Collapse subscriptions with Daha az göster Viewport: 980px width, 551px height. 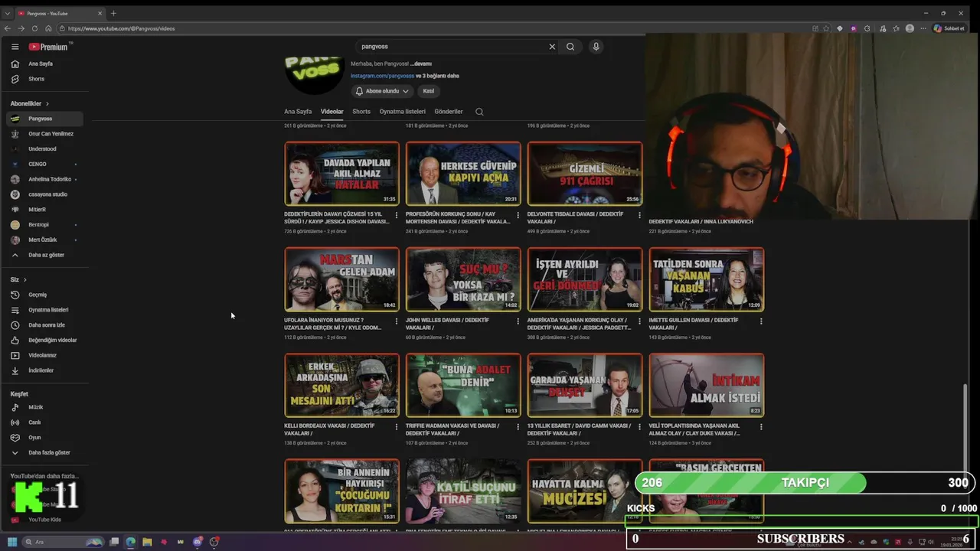tap(46, 255)
